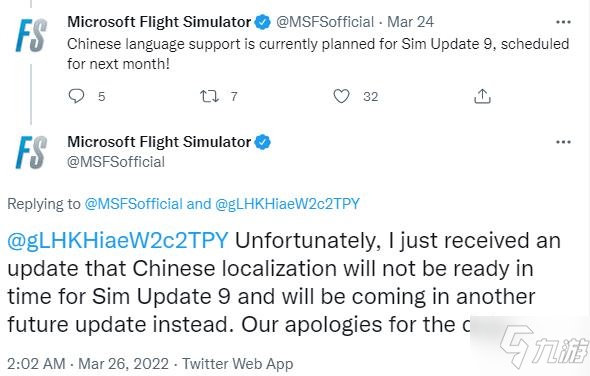Click the FS avatar on second tweet
This screenshot has height=376, width=590.
[x=31, y=152]
